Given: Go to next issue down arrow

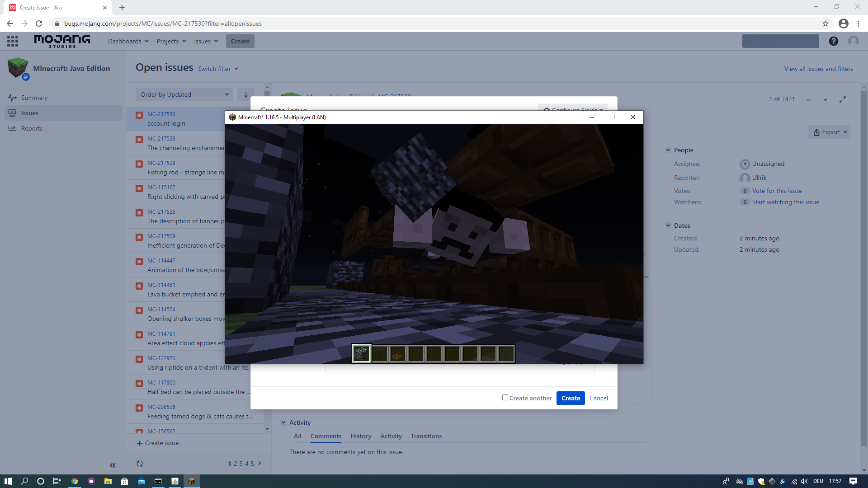Looking at the screenshot, I should 826,99.
